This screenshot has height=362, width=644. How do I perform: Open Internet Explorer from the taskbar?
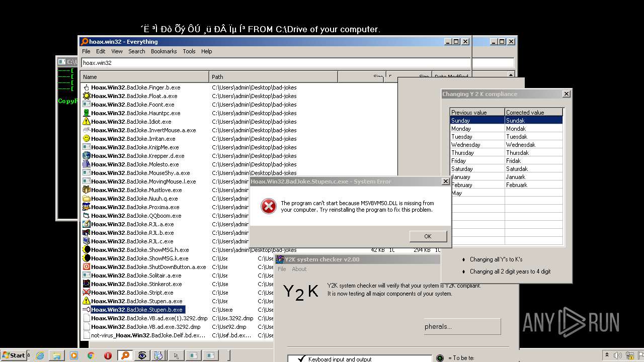point(40,355)
